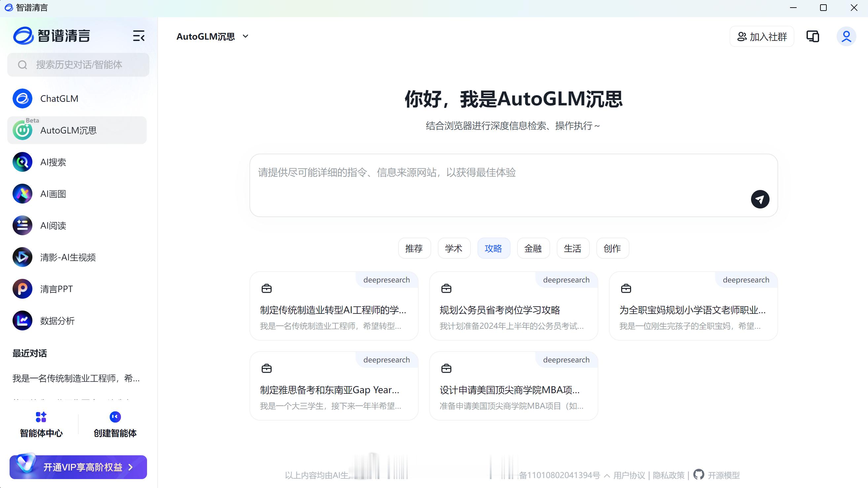Click briefcase icon on the 雅思备考 card
Image resolution: width=868 pixels, height=488 pixels.
coord(267,368)
